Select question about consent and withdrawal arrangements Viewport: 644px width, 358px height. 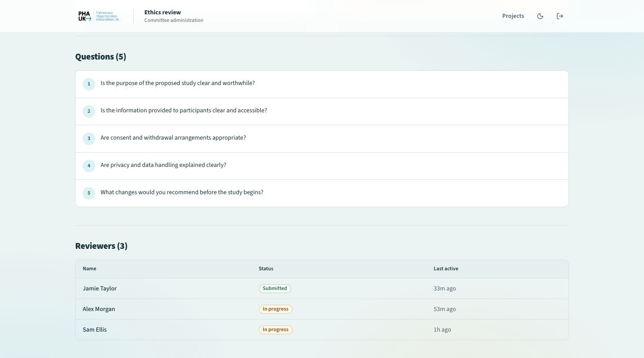(x=322, y=139)
